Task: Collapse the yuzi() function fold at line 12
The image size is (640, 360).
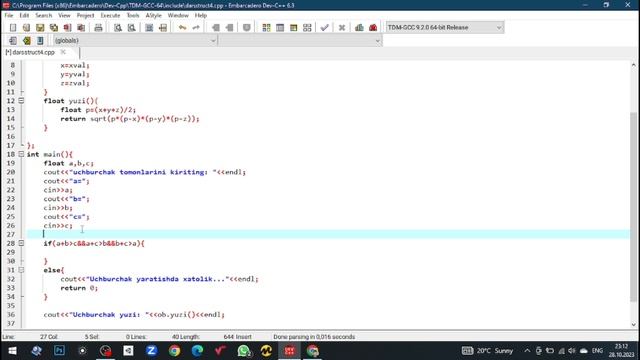Action: pos(21,100)
